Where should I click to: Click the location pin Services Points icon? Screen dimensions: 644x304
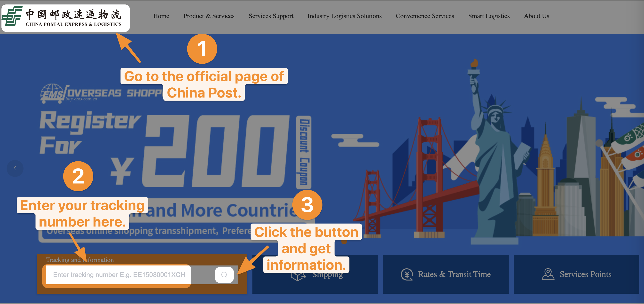548,274
